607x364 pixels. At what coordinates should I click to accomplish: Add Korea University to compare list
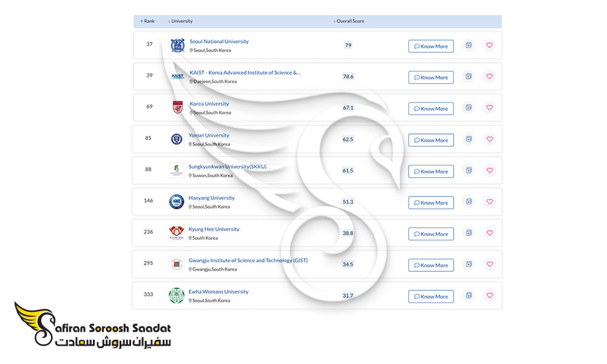point(469,107)
